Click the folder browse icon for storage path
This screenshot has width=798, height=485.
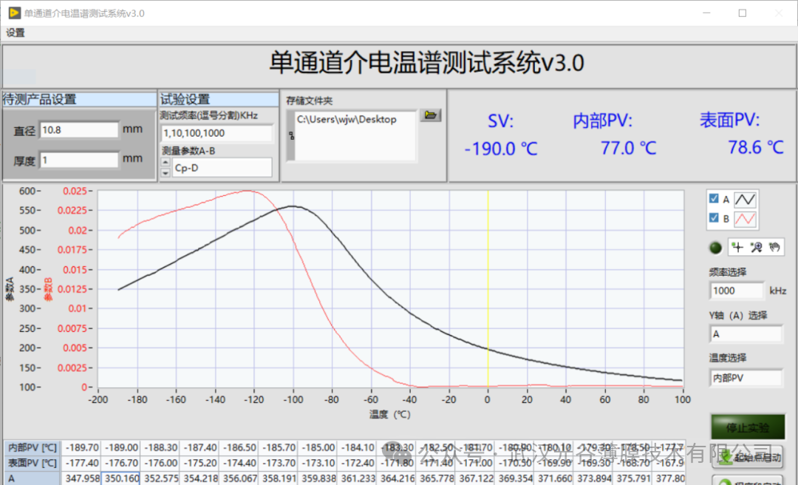(x=431, y=116)
